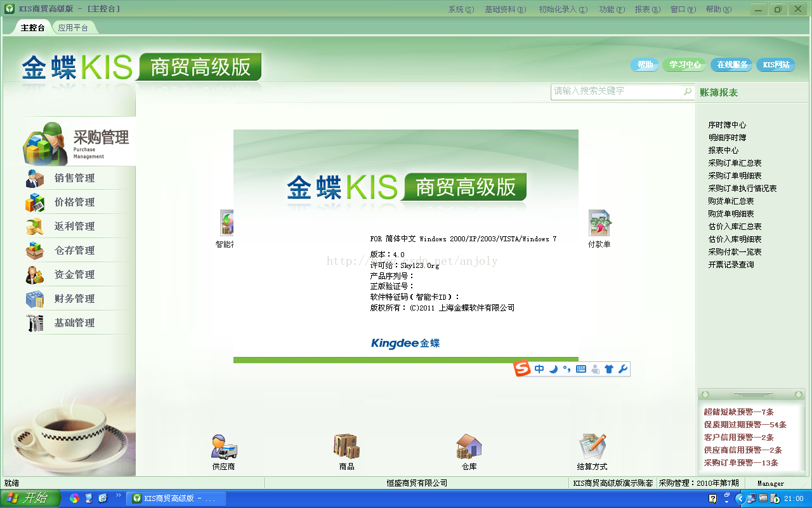Viewport: 812px width, 508px height.
Task: Open 供应商信用预警—2条 alert
Action: coord(742,450)
